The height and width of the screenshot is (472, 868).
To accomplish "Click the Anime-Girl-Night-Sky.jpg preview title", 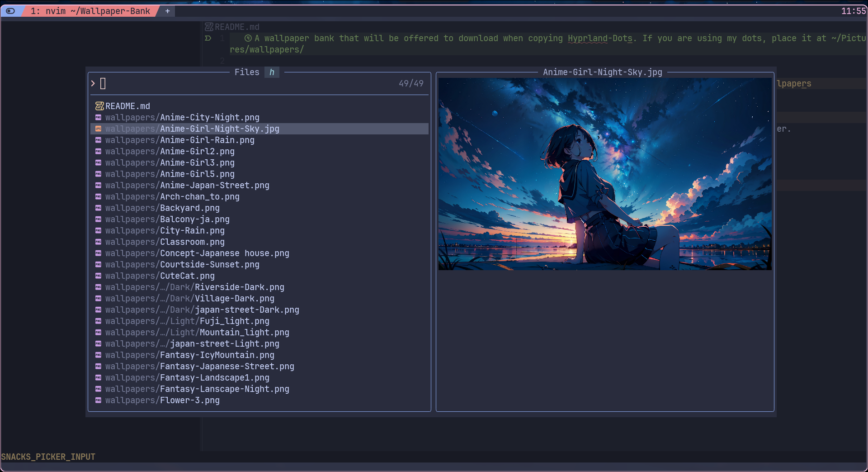I will 603,72.
